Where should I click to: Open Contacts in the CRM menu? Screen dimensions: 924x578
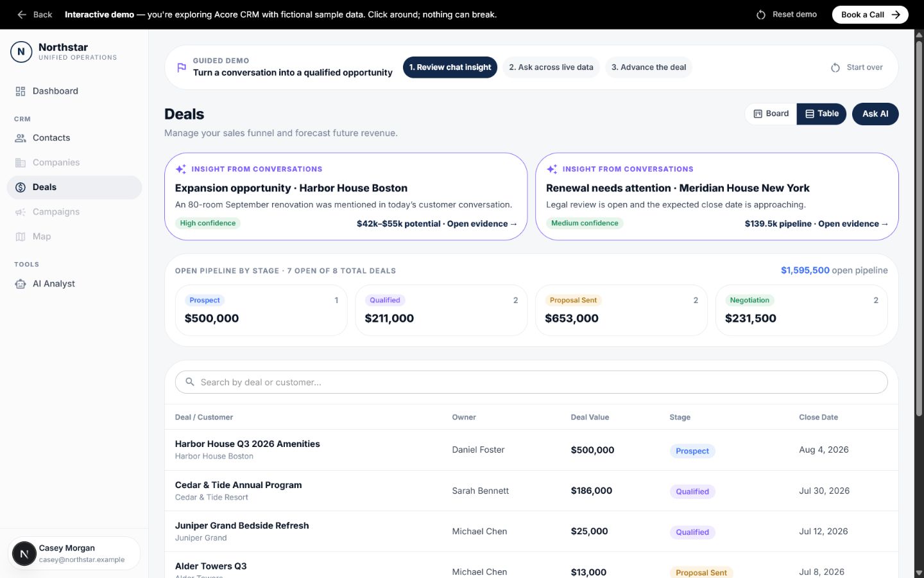74,138
